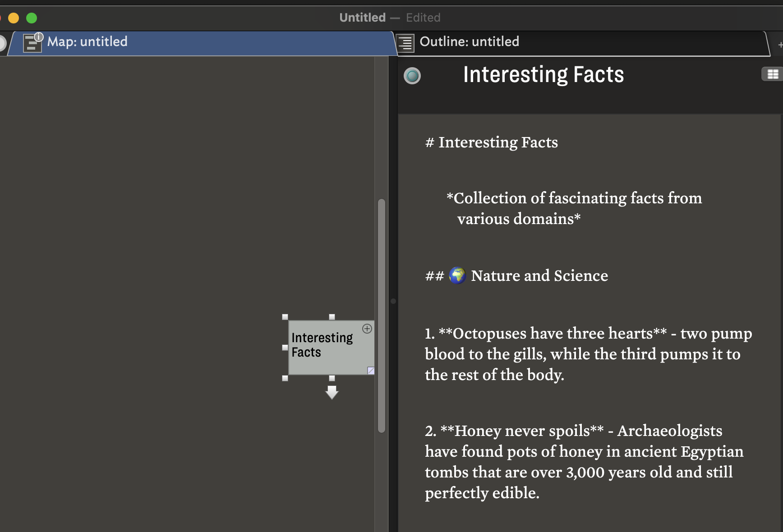Image resolution: width=783 pixels, height=532 pixels.
Task: Click the 'Edited' document status label
Action: (x=423, y=18)
